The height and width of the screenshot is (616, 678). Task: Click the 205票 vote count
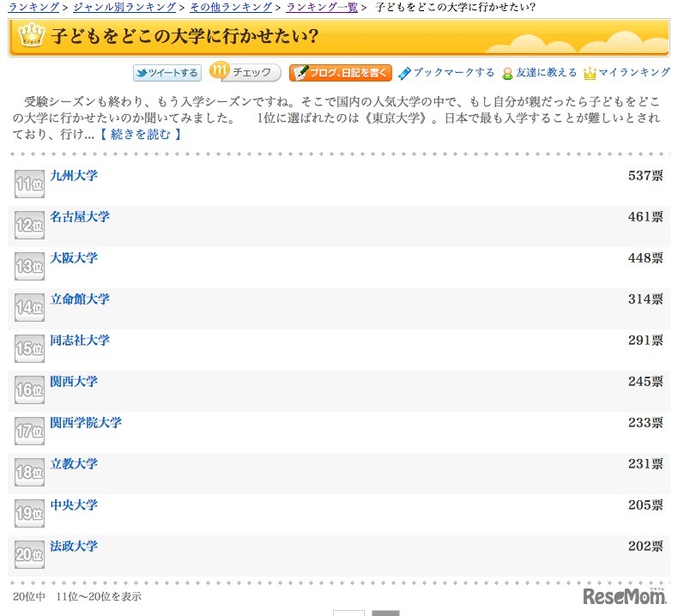(x=645, y=505)
